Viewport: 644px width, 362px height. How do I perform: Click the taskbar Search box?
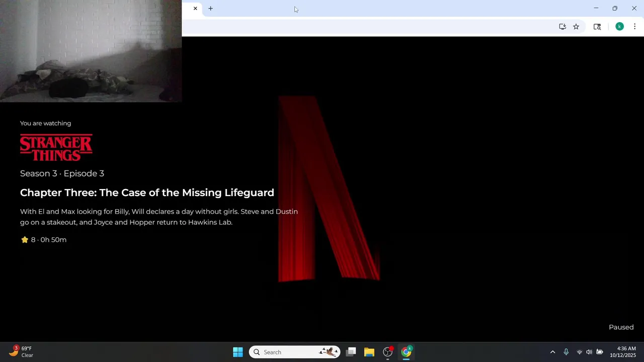pyautogui.click(x=295, y=352)
